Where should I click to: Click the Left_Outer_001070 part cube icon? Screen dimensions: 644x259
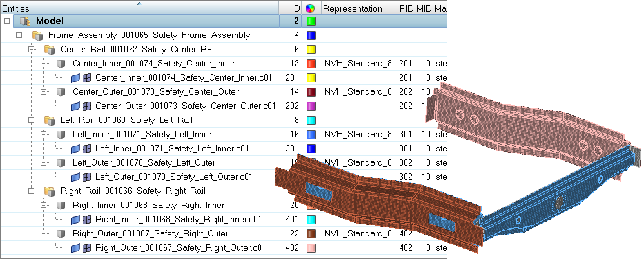coord(61,163)
